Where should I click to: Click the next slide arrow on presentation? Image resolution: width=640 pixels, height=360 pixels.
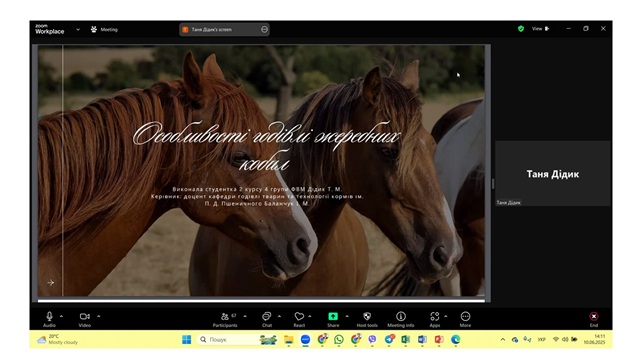point(51,282)
